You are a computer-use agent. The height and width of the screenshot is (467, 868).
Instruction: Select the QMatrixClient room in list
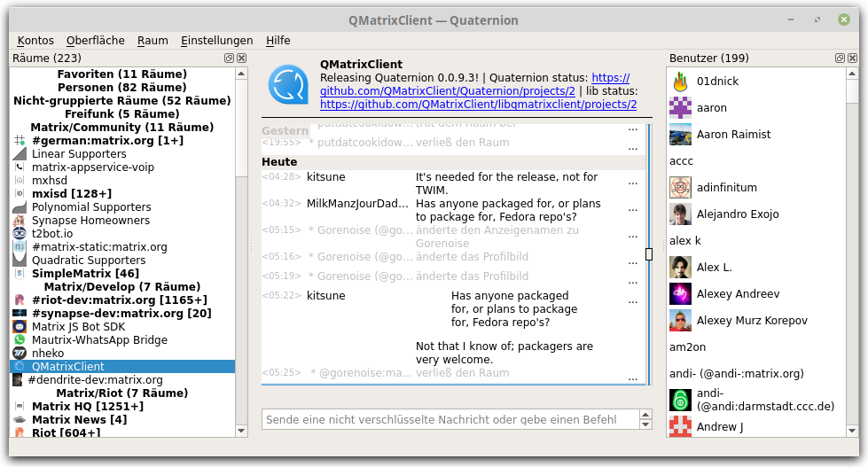tap(121, 366)
